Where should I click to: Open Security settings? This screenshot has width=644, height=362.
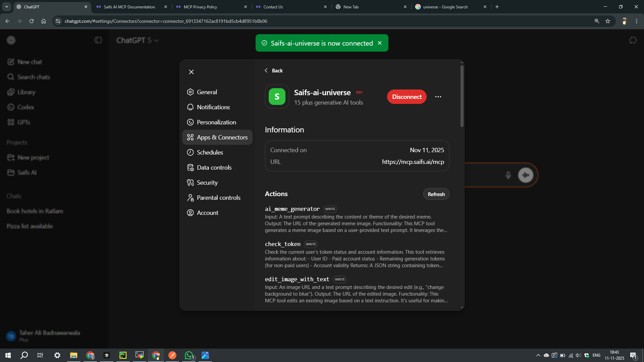217,182
